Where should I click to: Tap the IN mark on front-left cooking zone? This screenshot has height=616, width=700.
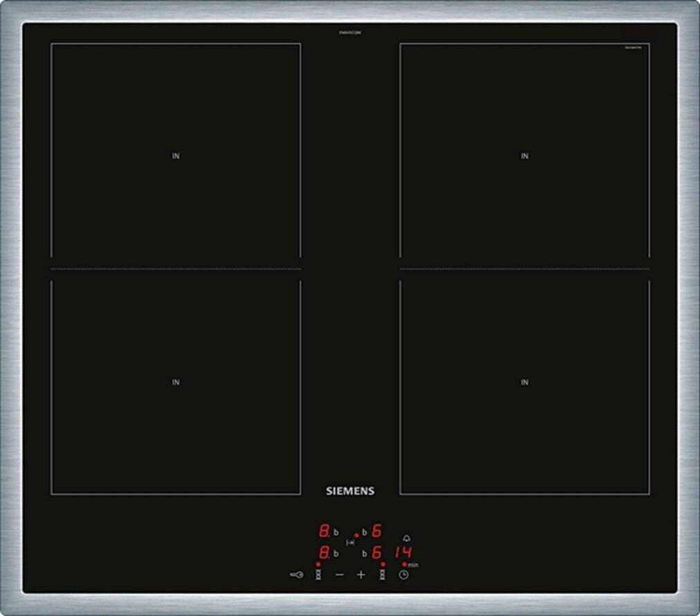pyautogui.click(x=176, y=382)
